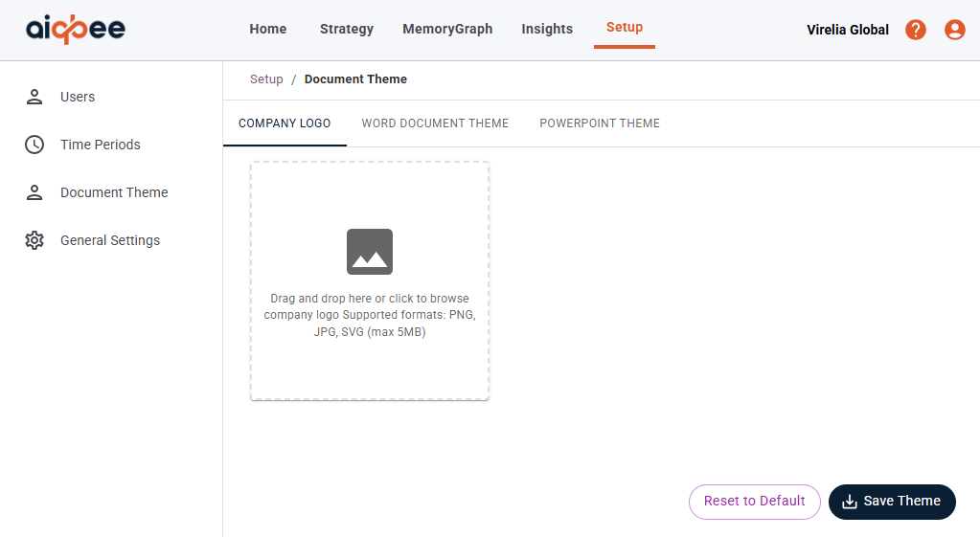Open the Insights menu
The width and height of the screenshot is (980, 537).
(547, 29)
